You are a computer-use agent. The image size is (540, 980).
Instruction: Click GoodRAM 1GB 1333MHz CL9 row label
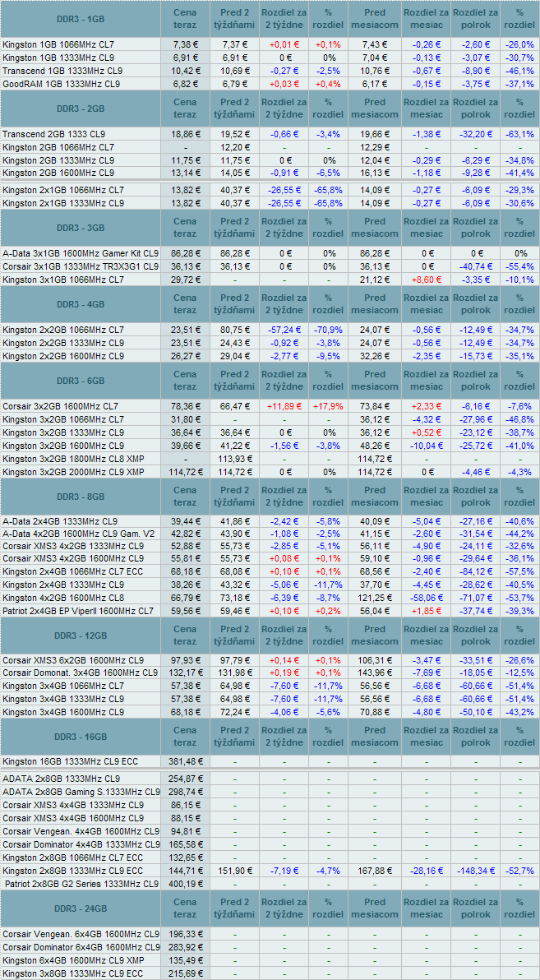pos(62,84)
